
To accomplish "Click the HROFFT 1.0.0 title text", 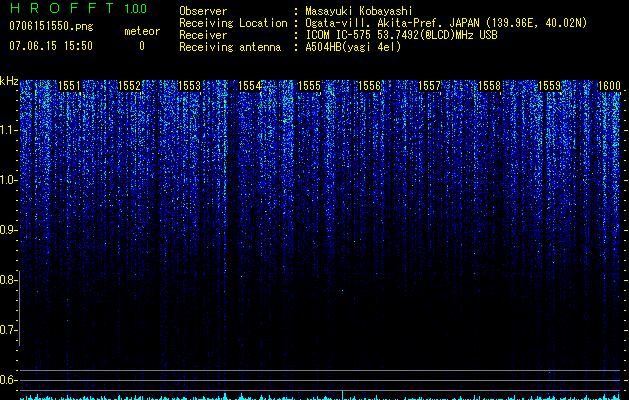I will [78, 8].
